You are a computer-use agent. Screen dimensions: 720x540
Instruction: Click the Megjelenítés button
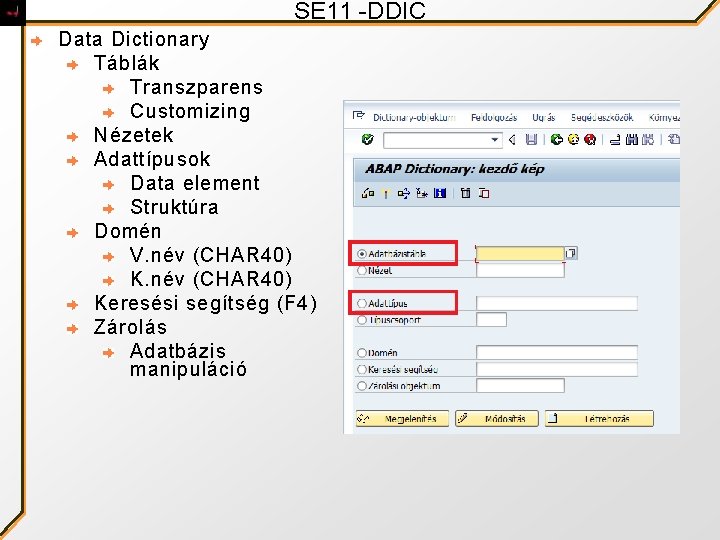tap(402, 418)
